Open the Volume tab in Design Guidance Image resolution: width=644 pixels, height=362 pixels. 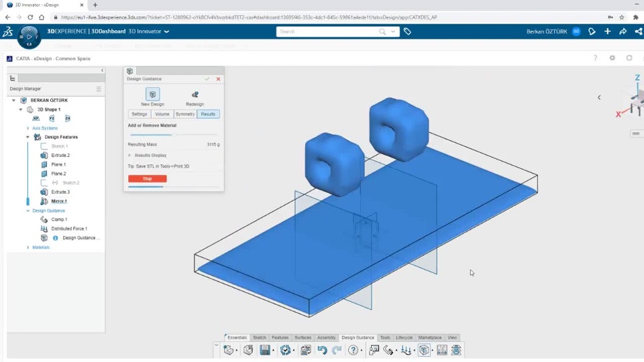pos(162,114)
